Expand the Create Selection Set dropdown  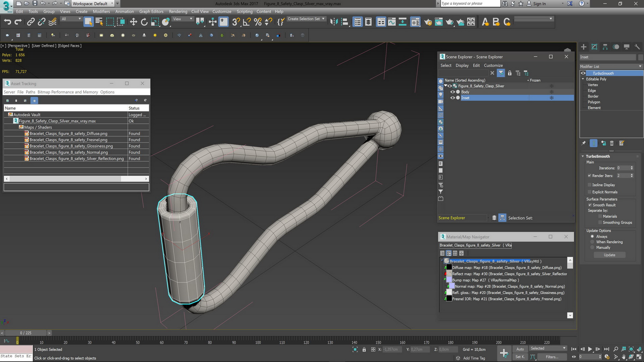coord(323,19)
